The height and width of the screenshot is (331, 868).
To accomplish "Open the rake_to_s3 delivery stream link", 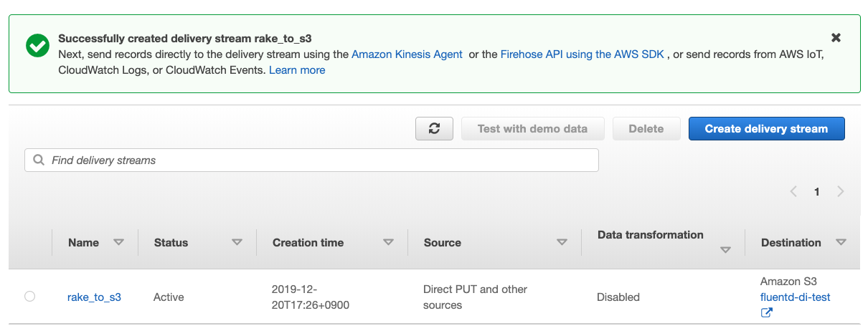I will (94, 297).
